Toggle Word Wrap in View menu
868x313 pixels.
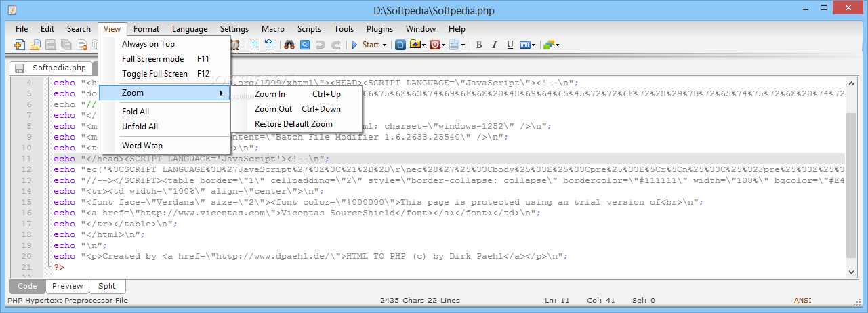click(x=142, y=145)
